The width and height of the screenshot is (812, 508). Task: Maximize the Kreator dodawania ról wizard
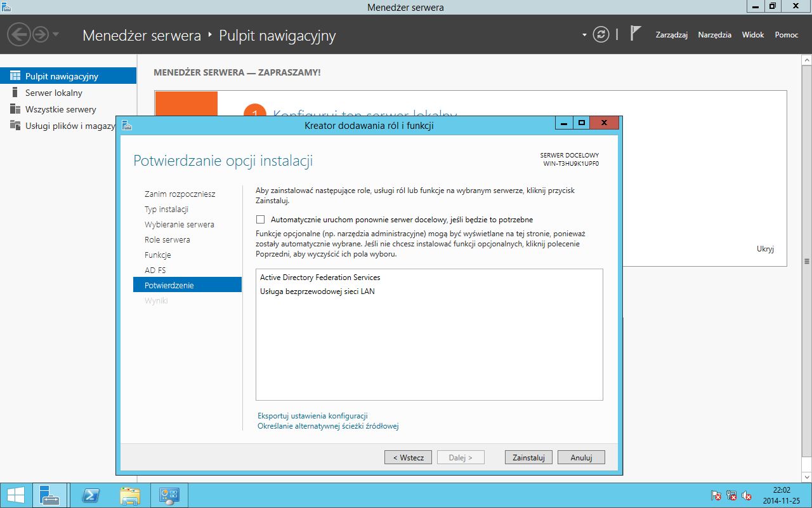point(580,123)
